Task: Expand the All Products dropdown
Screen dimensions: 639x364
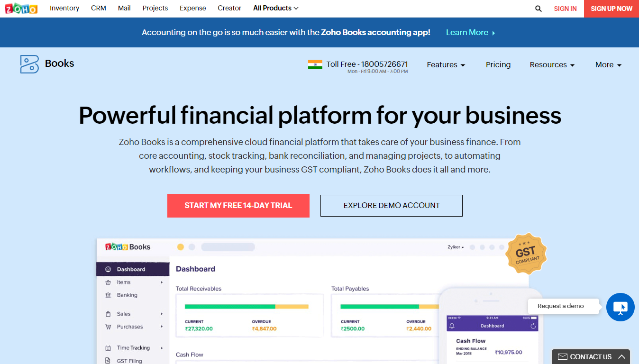Action: 276,8
